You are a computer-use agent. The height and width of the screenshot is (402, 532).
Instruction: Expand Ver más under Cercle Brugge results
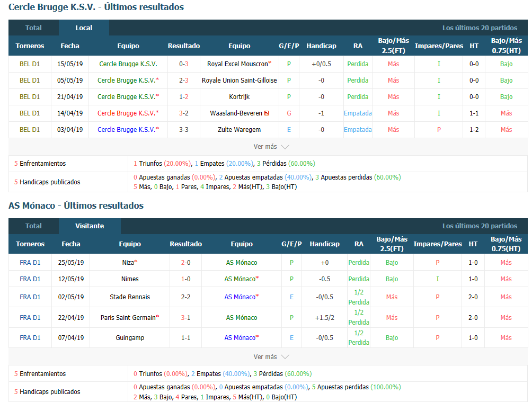(271, 147)
